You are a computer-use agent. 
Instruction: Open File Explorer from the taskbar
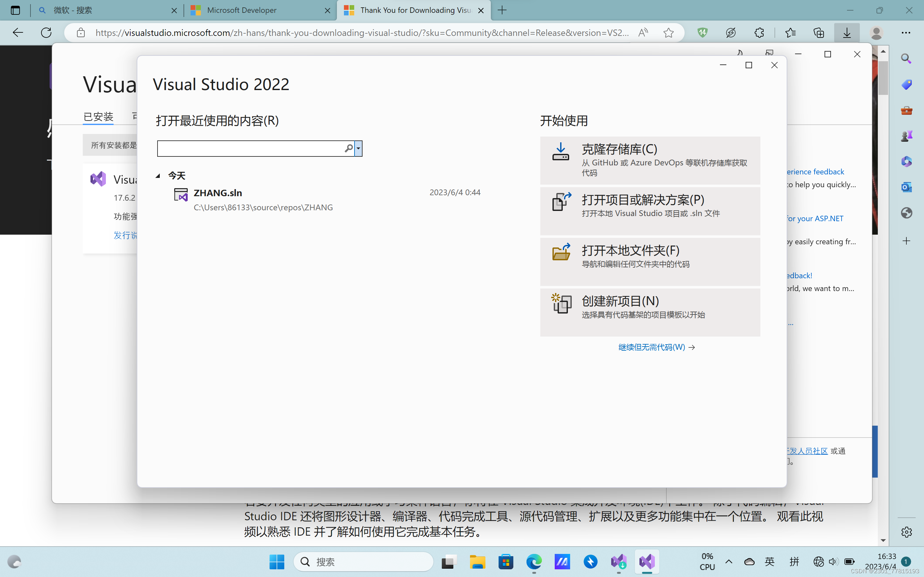point(477,562)
